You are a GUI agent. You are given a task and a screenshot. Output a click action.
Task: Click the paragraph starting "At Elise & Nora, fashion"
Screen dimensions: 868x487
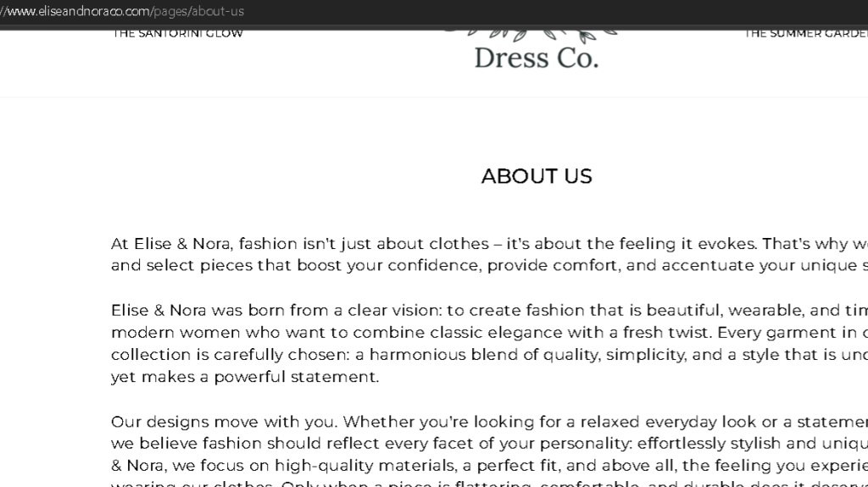click(x=489, y=255)
